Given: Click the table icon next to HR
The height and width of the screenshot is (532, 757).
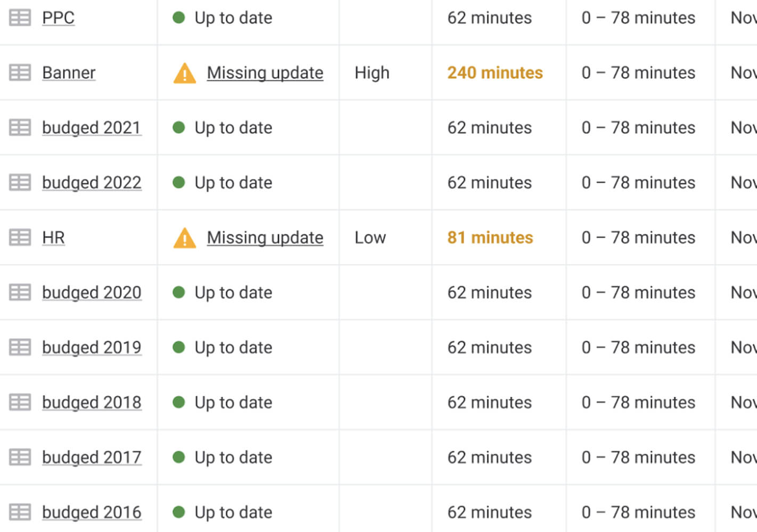Looking at the screenshot, I should (20, 238).
